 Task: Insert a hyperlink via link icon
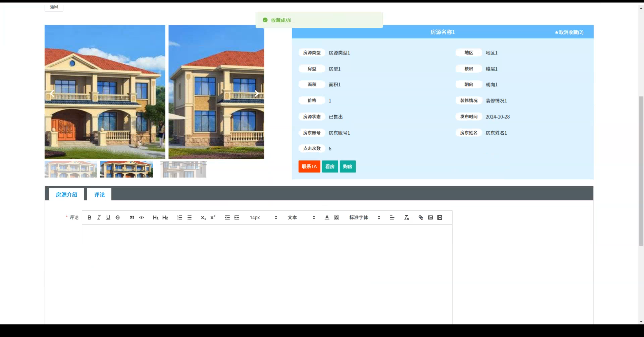coord(421,218)
